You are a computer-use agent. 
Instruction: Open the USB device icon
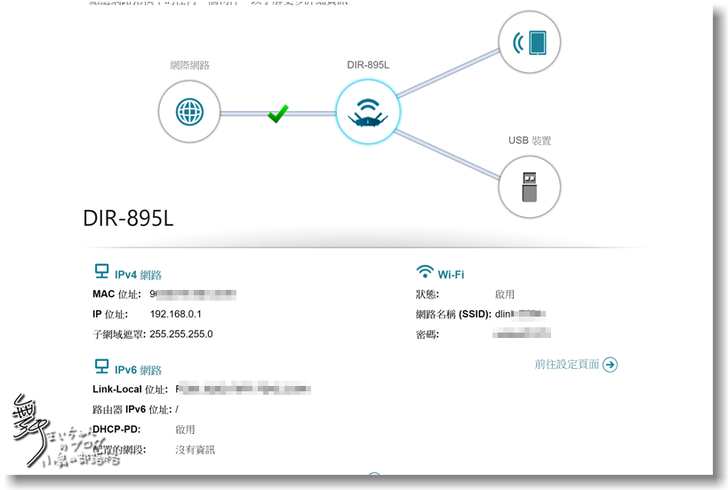point(529,187)
